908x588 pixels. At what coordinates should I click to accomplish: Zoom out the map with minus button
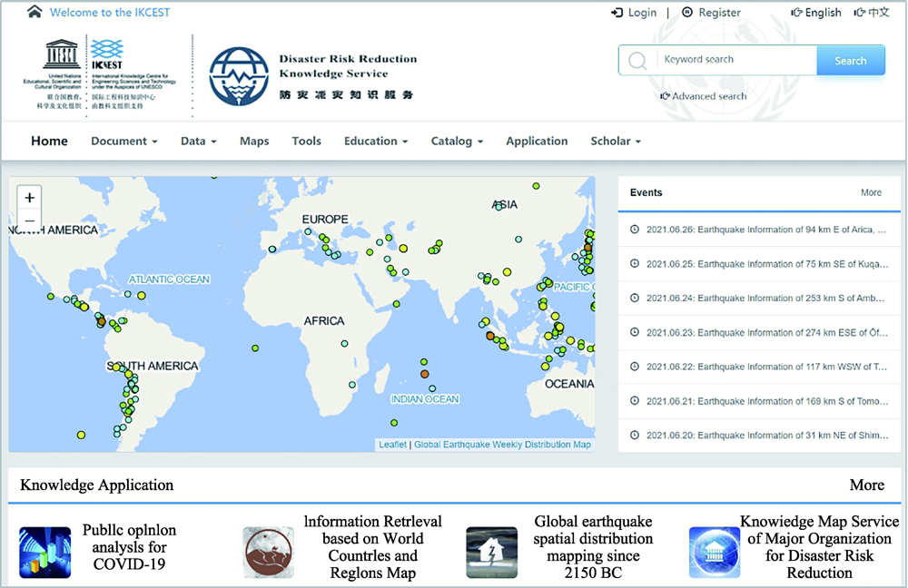pyautogui.click(x=30, y=220)
